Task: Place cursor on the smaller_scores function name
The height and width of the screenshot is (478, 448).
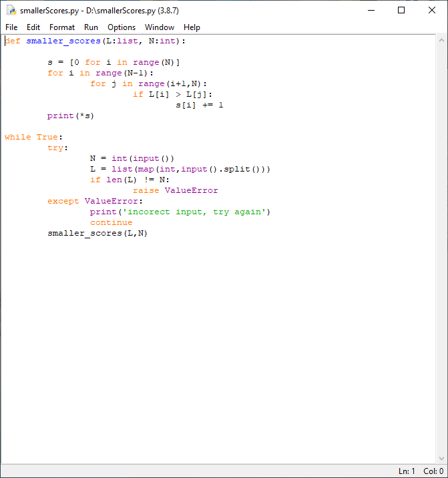Action: pos(63,41)
